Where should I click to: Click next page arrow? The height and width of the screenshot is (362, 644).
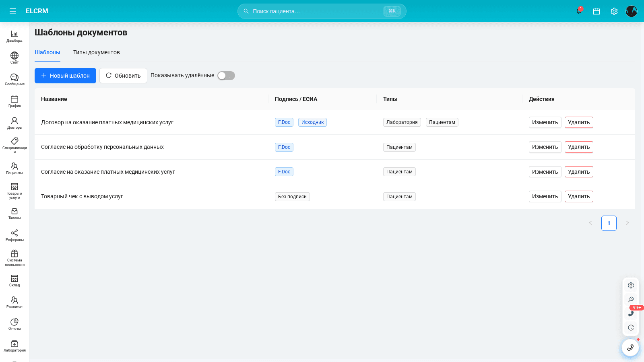tap(627, 223)
